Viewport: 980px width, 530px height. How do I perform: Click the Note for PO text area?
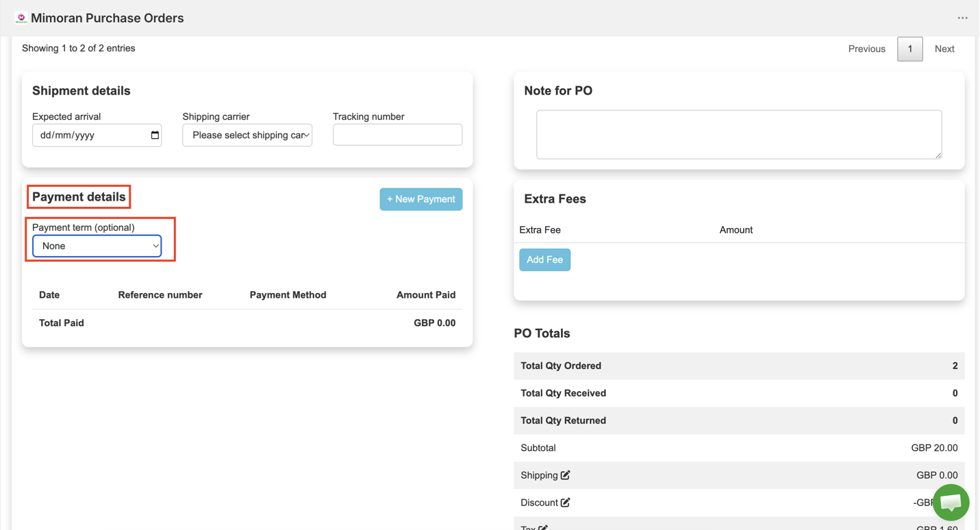739,134
